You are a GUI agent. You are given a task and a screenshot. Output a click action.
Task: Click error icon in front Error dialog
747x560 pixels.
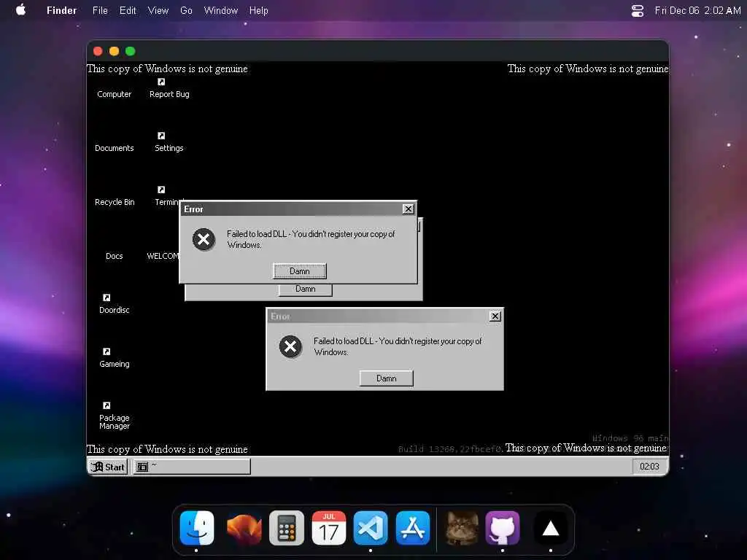click(x=204, y=239)
